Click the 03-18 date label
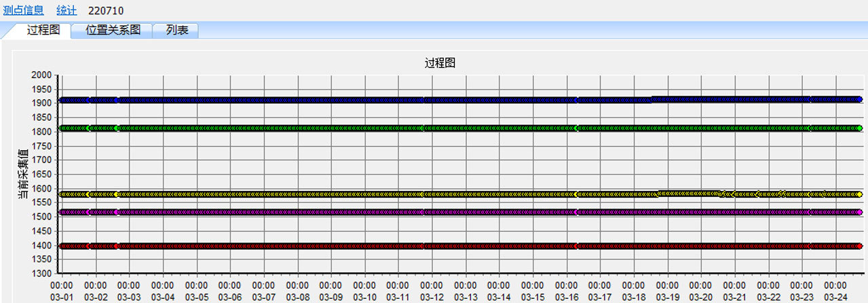Screen dimensions: 868x303 coord(634,297)
